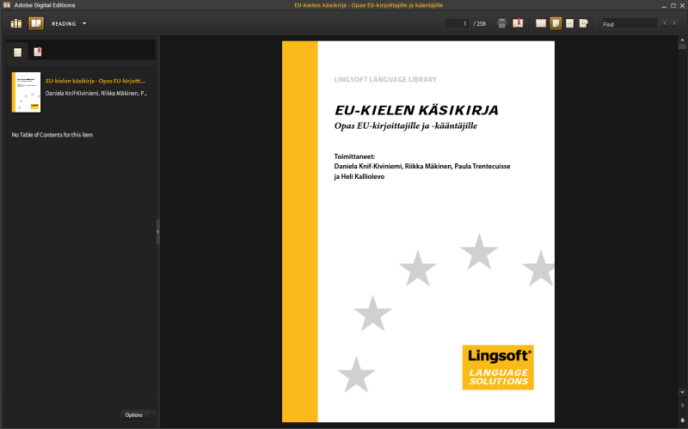Click the current page number field
Viewport: 688px width, 429px height.
(x=457, y=24)
